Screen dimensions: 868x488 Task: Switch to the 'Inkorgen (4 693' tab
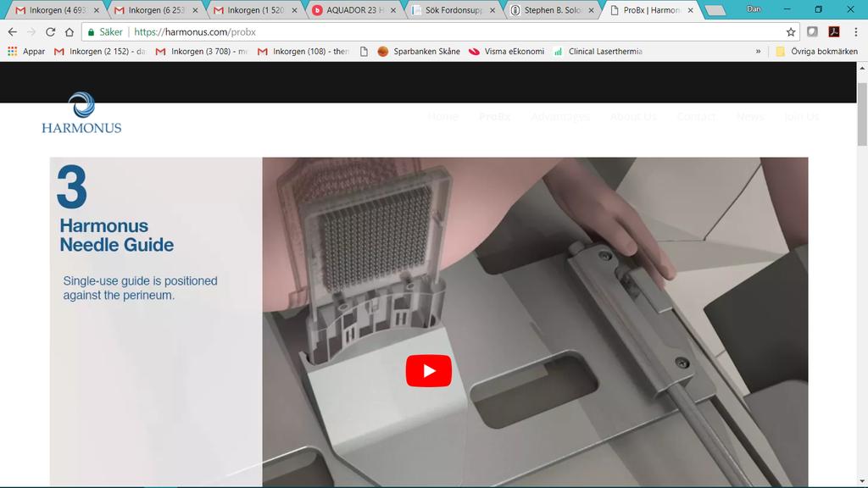pos(53,10)
